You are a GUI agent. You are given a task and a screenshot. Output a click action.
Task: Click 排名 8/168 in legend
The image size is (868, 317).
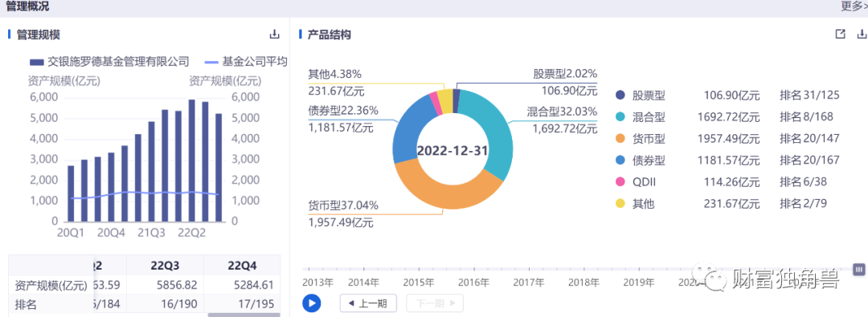(806, 116)
